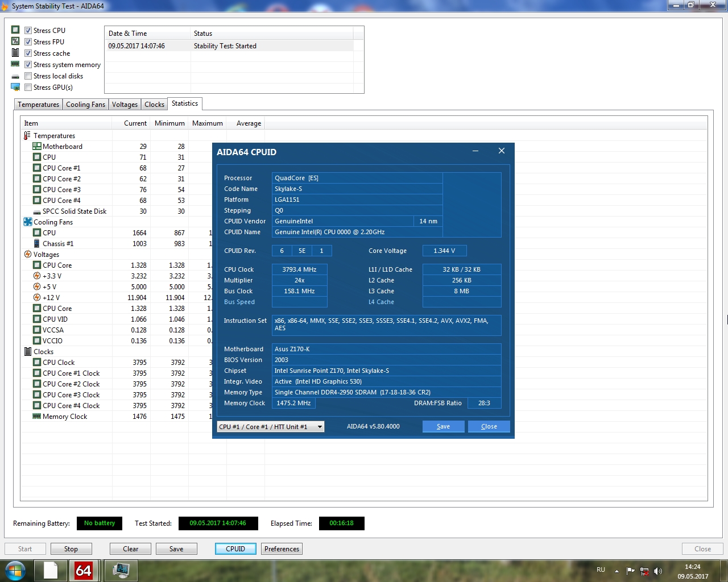728x582 pixels.
Task: Click Save in the AIDA64 CPUID dialog
Action: pos(444,427)
